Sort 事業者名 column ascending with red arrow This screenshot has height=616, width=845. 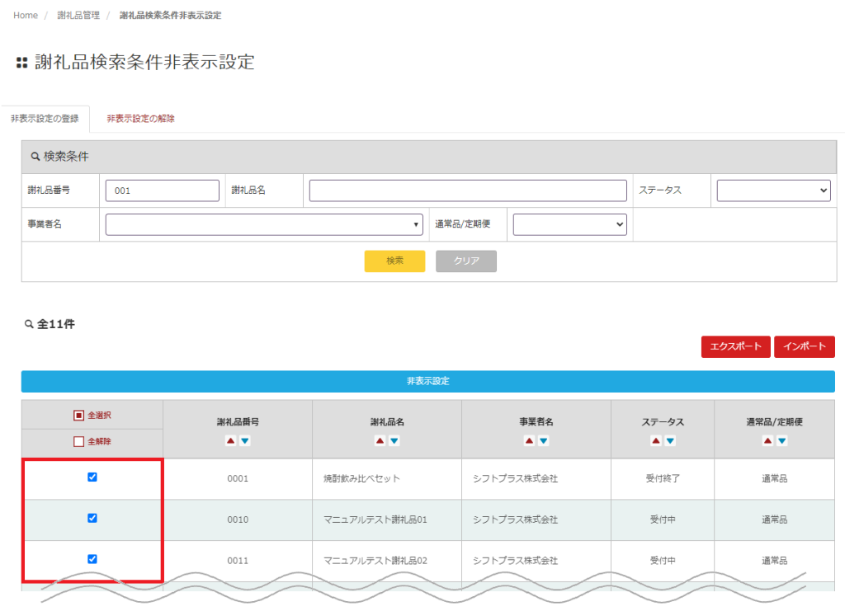click(529, 441)
